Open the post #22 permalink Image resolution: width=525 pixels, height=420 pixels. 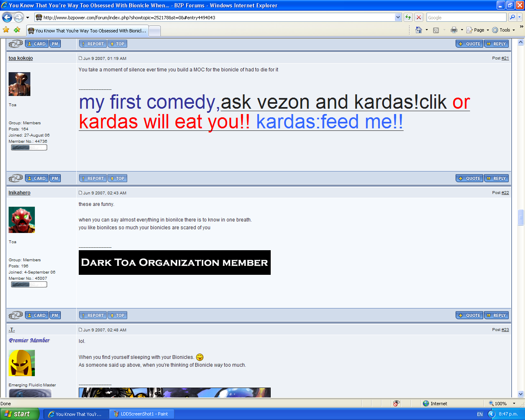(505, 193)
